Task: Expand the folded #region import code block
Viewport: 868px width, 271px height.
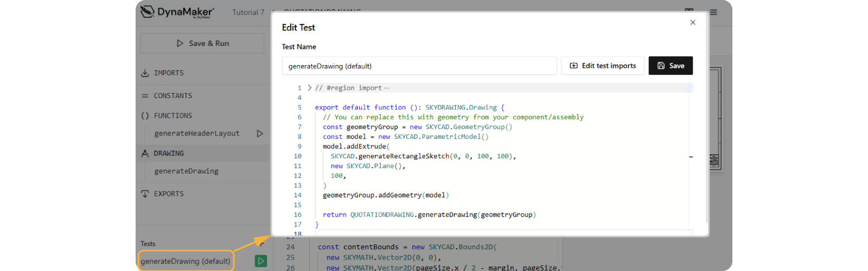Action: point(310,88)
